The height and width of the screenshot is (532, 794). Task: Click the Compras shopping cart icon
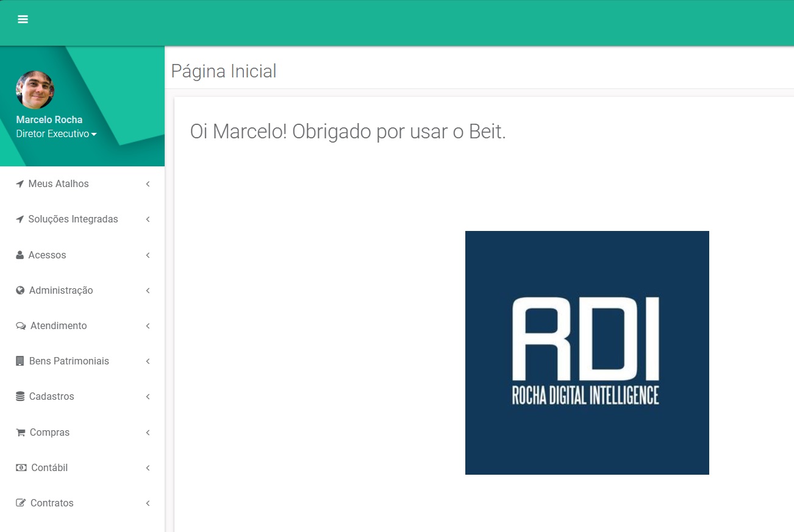[20, 432]
